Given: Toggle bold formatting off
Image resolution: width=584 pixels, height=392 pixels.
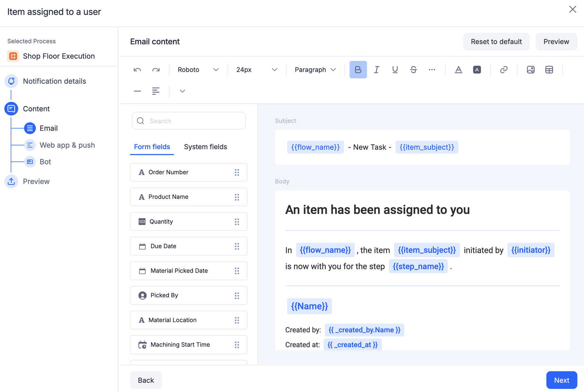Looking at the screenshot, I should coord(358,70).
